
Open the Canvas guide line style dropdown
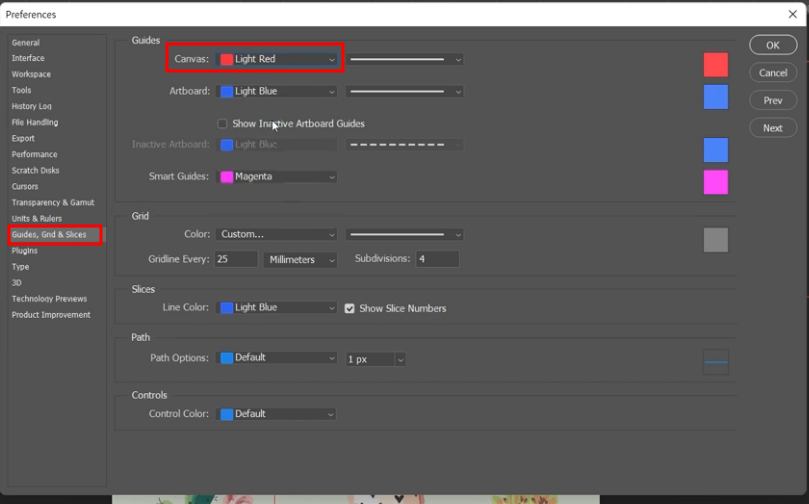(404, 59)
